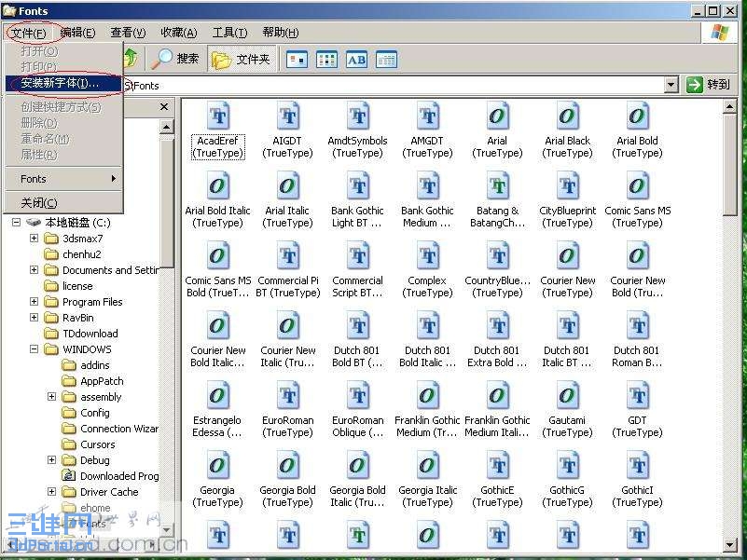
Task: Open the Favorites (收藏) menu
Action: (179, 33)
